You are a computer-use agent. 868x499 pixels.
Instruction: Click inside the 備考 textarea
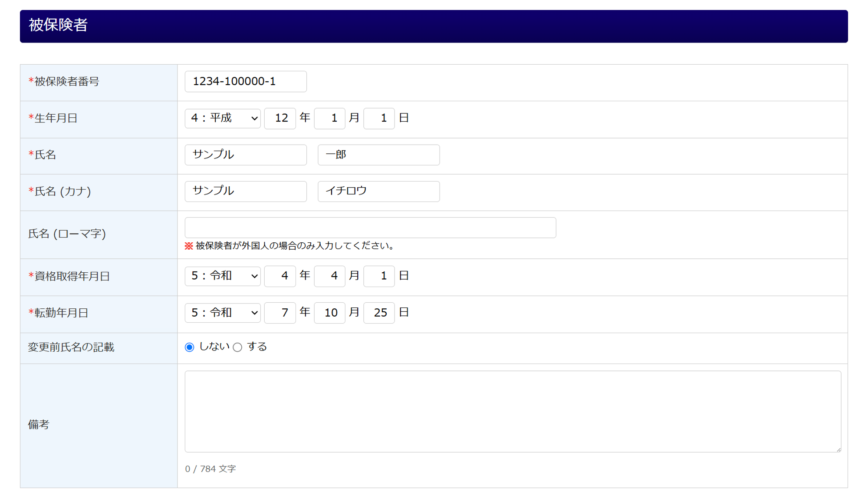click(x=513, y=411)
